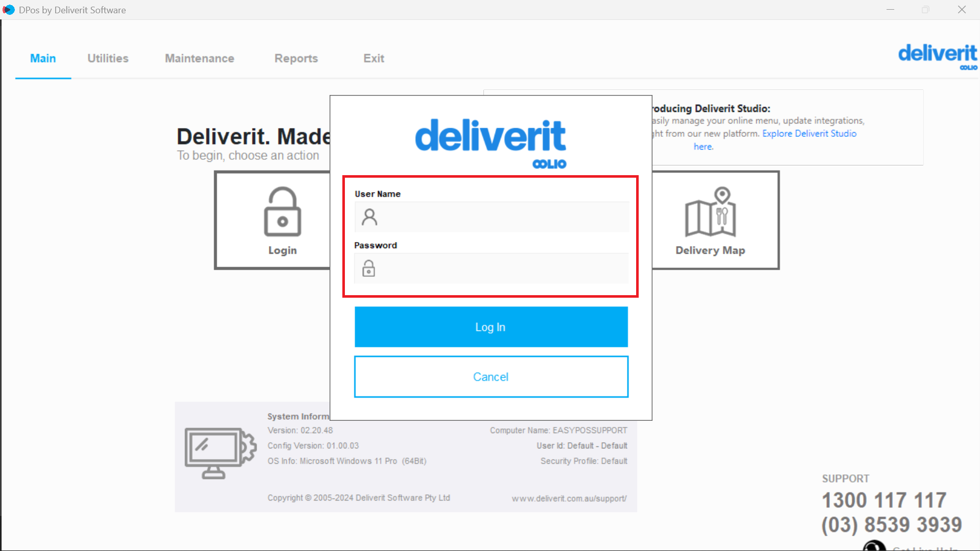Open the Maintenance menu
Image resolution: width=980 pixels, height=551 pixels.
click(199, 58)
